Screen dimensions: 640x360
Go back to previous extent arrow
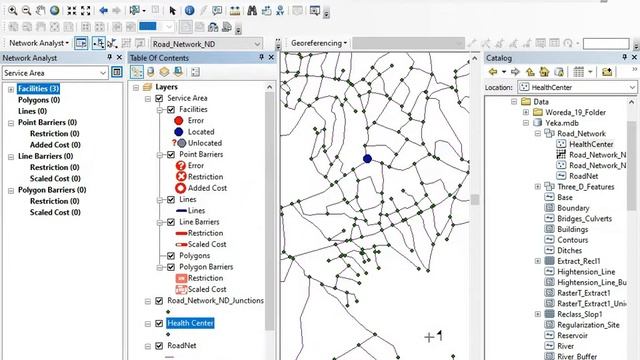click(103, 11)
